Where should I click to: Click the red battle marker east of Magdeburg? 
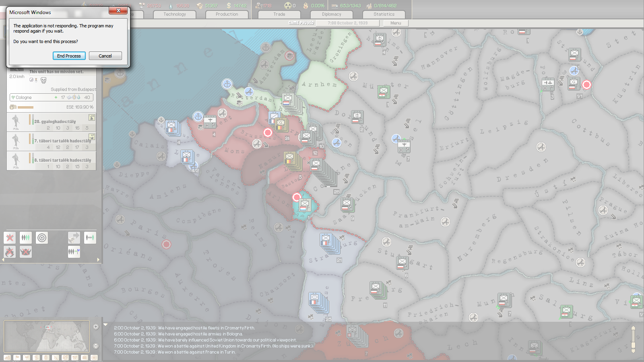coord(586,84)
